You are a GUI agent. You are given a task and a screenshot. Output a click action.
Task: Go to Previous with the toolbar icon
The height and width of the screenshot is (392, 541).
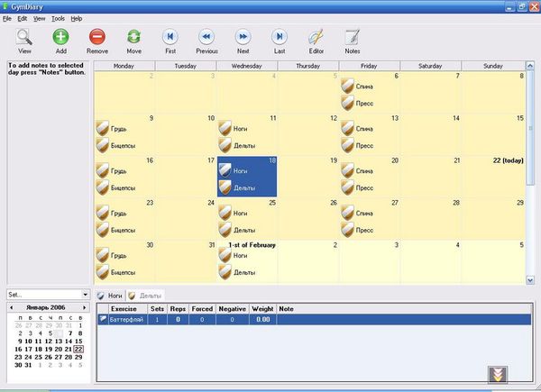[x=206, y=37]
